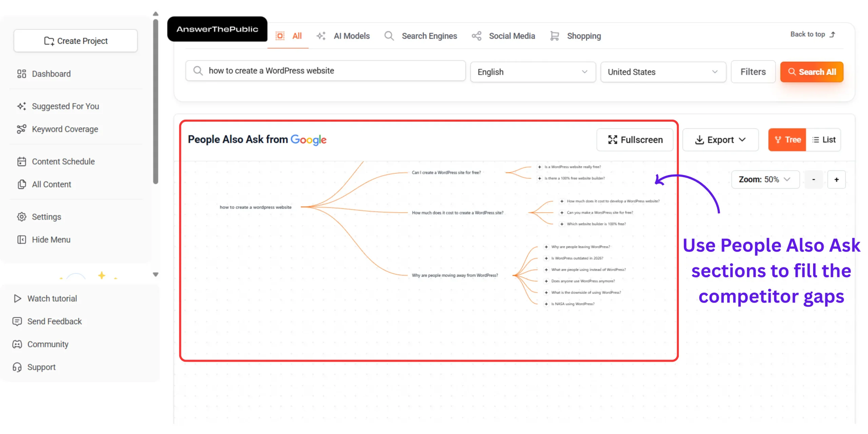
Task: Click the Send Feedback chat icon
Action: click(17, 321)
